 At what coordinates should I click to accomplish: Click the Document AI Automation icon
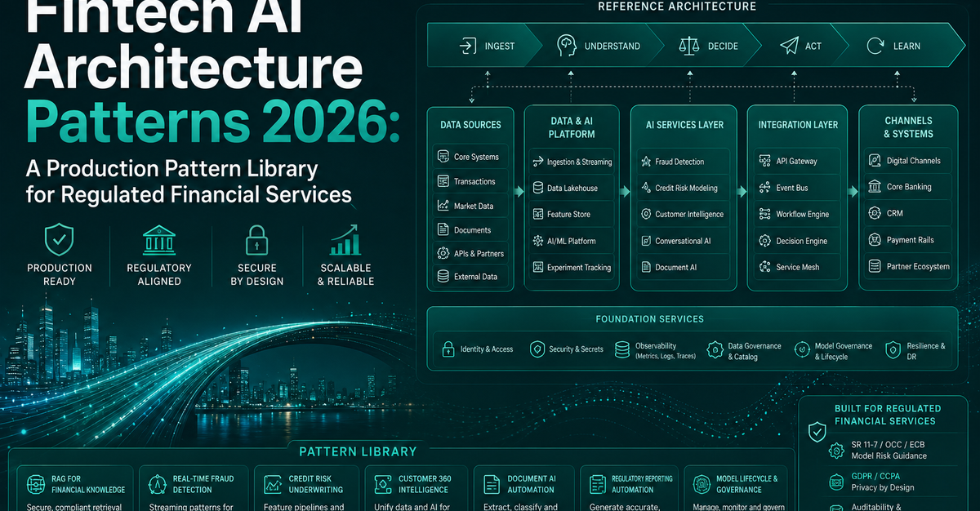pyautogui.click(x=492, y=483)
